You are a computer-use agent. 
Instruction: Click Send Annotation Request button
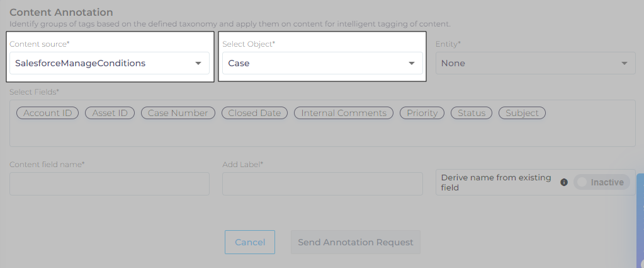point(355,242)
